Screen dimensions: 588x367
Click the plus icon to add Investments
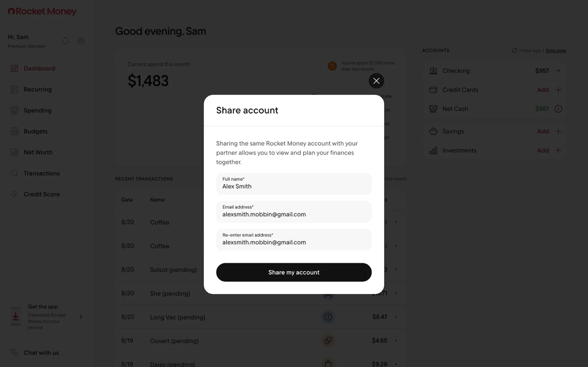(x=558, y=150)
